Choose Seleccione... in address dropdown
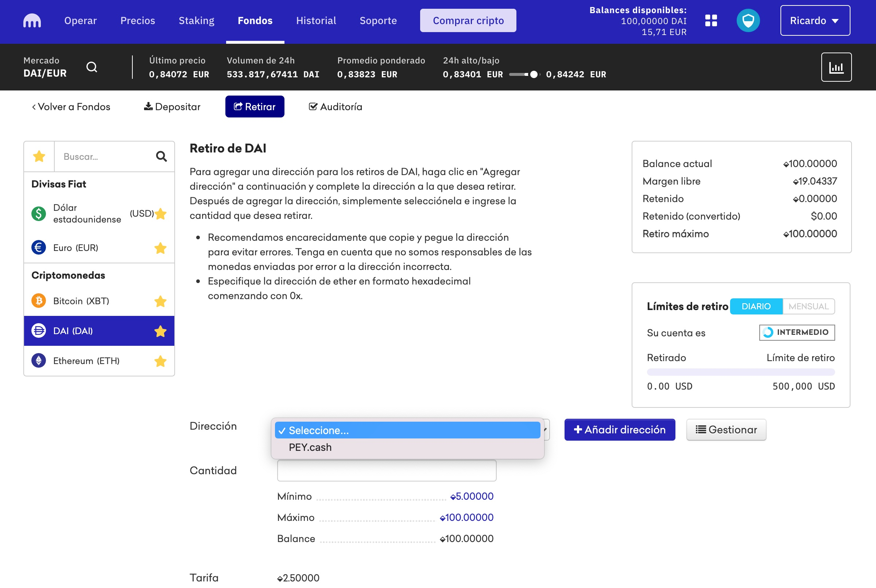The width and height of the screenshot is (876, 588). pyautogui.click(x=407, y=430)
